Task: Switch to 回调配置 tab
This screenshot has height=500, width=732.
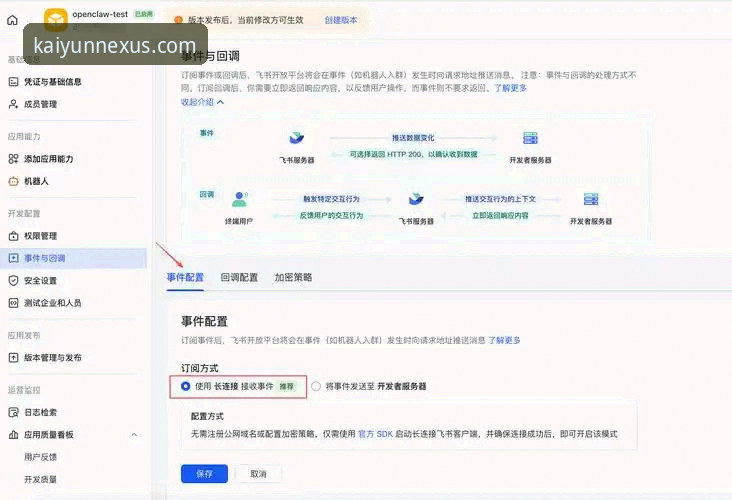Action: [x=239, y=277]
